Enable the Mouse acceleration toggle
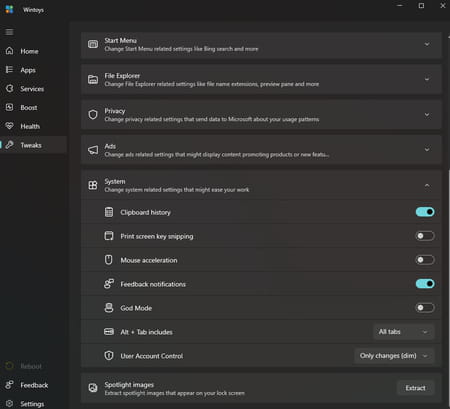 pos(425,260)
